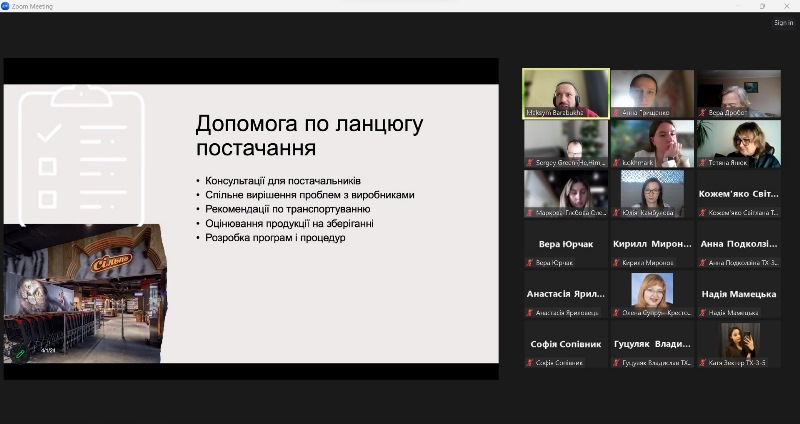The image size is (800, 424).
Task: Select Maksym Barabukha's highlighted video tile
Action: (566, 94)
